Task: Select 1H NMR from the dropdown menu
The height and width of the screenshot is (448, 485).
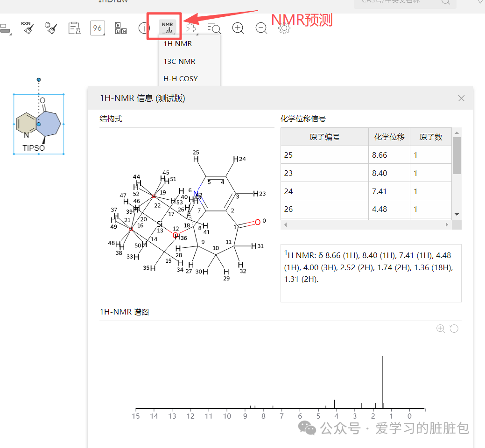Action: click(178, 44)
